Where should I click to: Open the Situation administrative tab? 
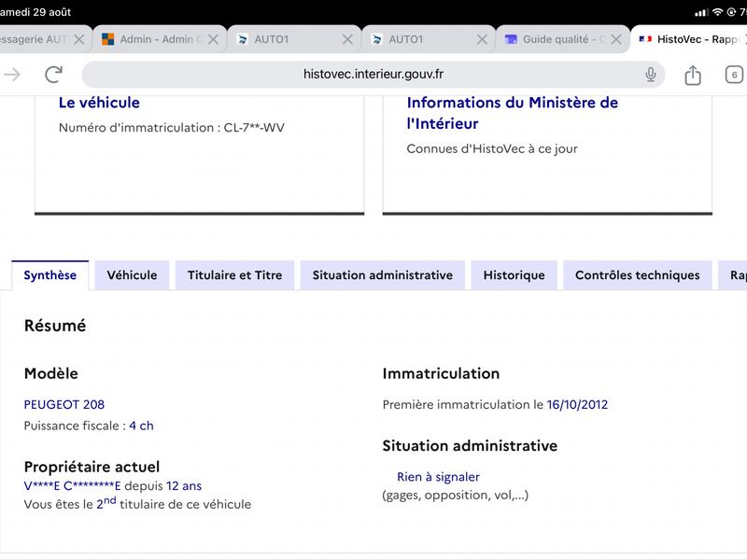coord(383,275)
